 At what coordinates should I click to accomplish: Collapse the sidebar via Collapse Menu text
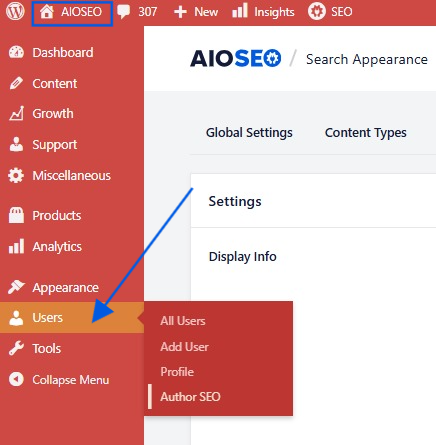click(x=71, y=380)
